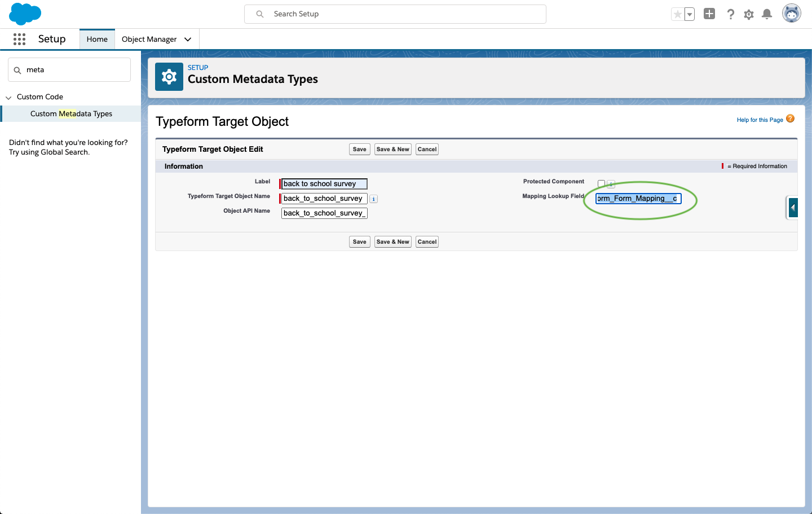Edit the Object API Name field
Image resolution: width=812 pixels, height=514 pixels.
tap(324, 213)
